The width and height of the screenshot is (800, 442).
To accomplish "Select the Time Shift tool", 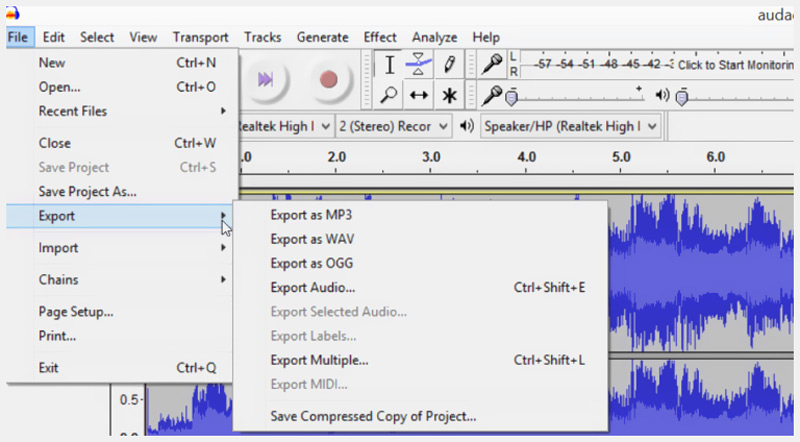I will [x=420, y=95].
